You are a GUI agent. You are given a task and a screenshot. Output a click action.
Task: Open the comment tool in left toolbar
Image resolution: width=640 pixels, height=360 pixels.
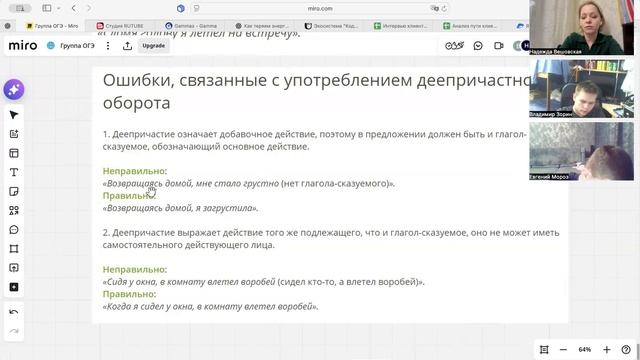coord(14,230)
